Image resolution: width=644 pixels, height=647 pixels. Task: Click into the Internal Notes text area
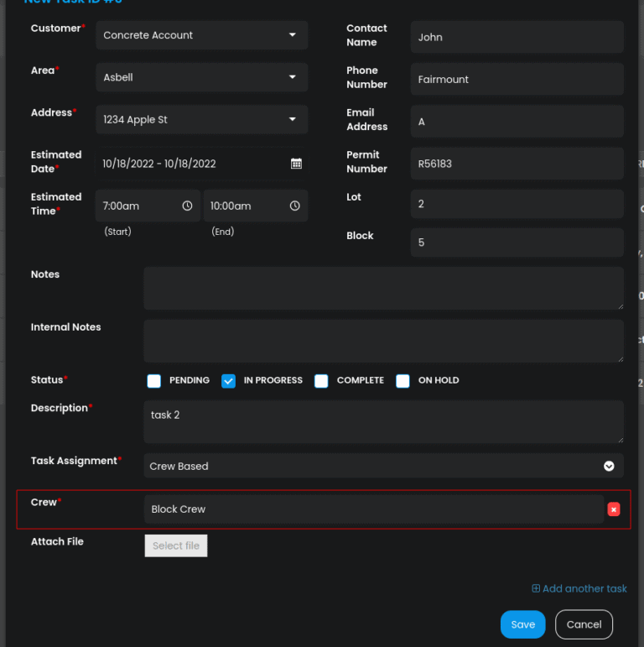383,341
